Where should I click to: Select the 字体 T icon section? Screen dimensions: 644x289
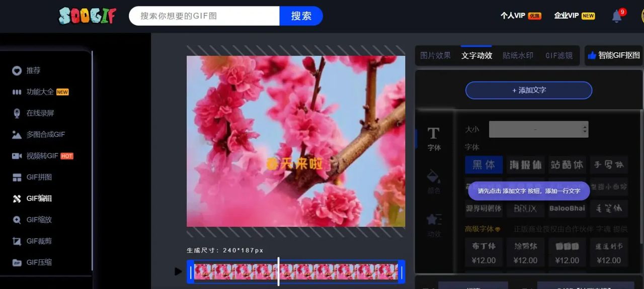click(x=434, y=139)
